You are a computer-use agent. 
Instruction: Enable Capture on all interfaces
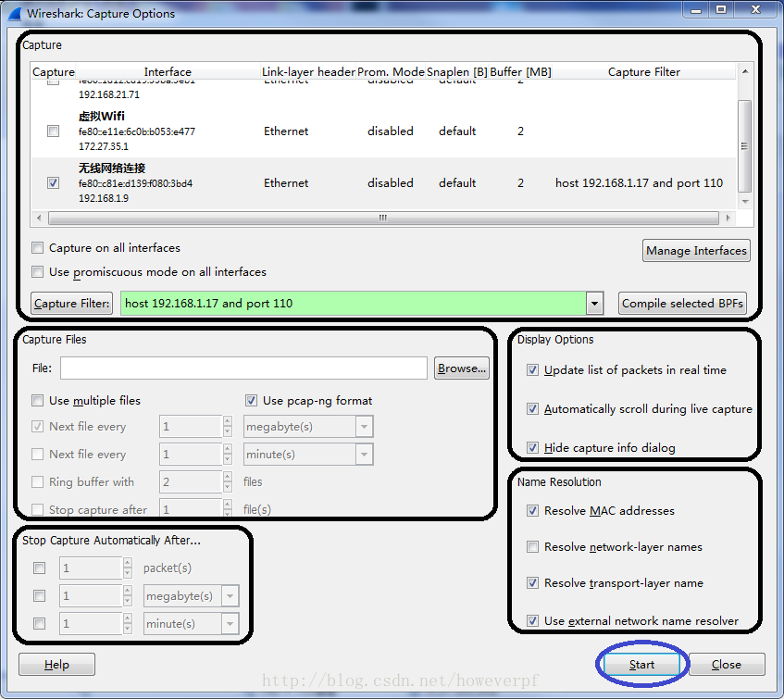pyautogui.click(x=38, y=248)
